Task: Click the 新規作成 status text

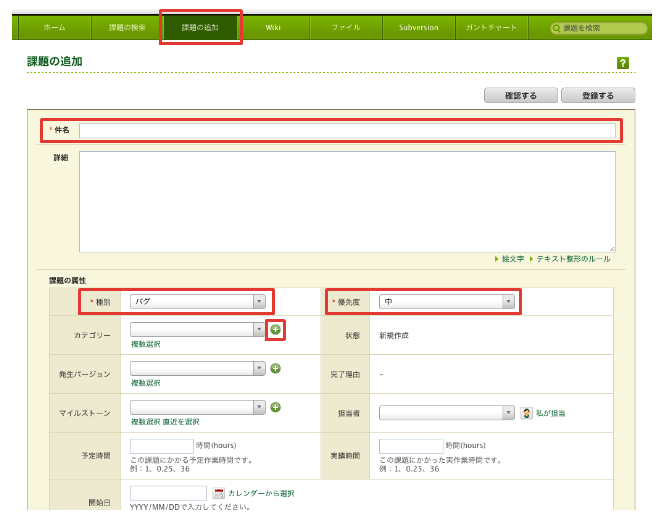Action: click(x=394, y=336)
